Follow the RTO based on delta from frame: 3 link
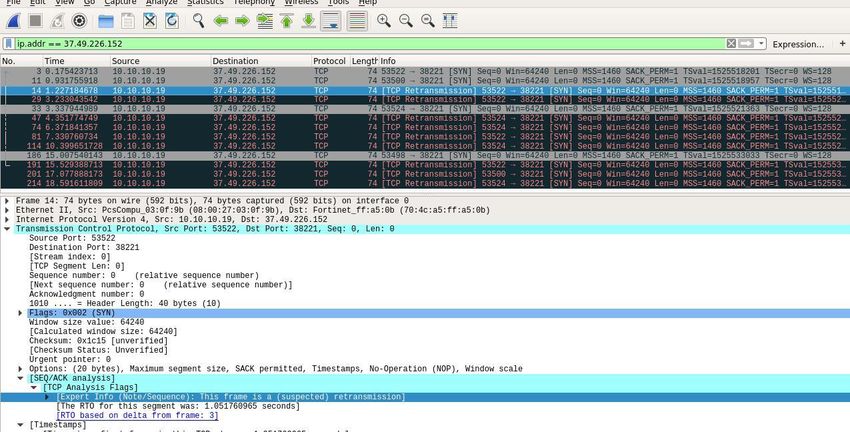The image size is (850, 432). (137, 416)
